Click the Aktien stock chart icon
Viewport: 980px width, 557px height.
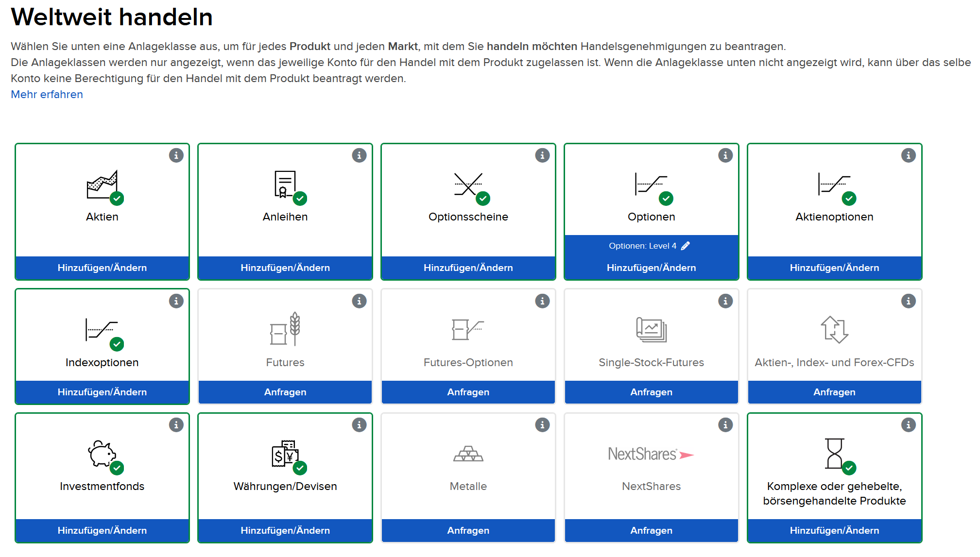click(102, 185)
